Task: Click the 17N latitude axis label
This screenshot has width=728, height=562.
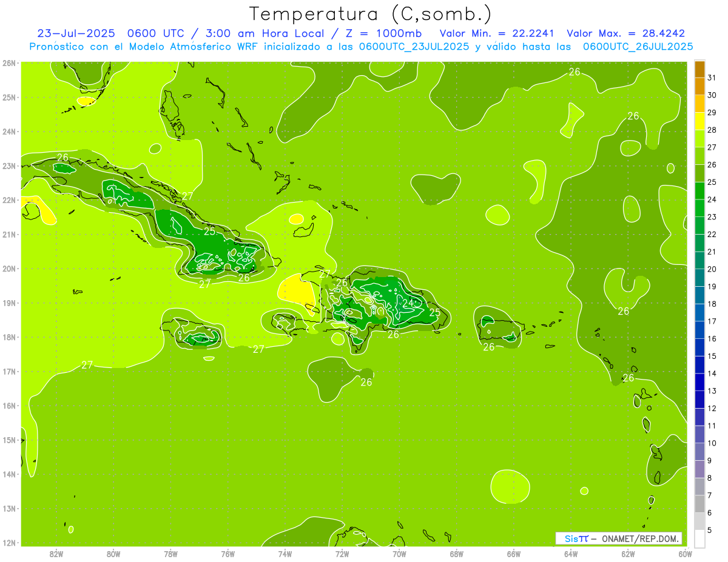Action: pyautogui.click(x=9, y=371)
